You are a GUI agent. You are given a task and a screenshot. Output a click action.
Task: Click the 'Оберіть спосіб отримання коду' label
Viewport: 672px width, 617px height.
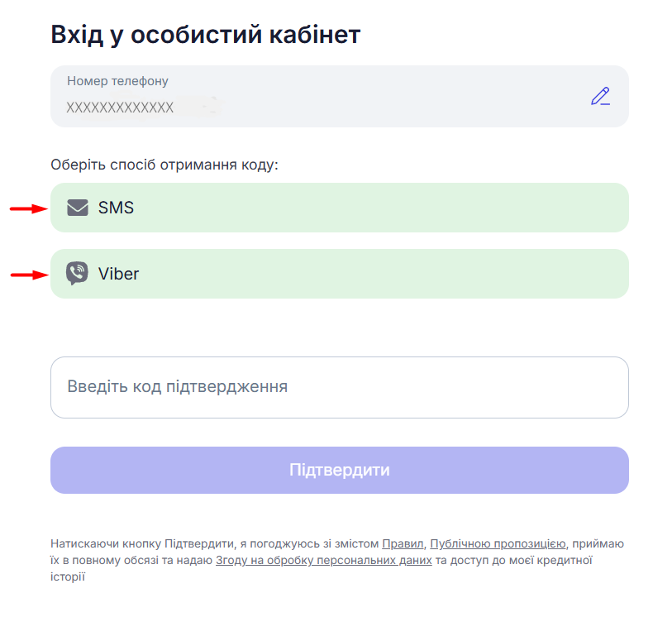(164, 165)
